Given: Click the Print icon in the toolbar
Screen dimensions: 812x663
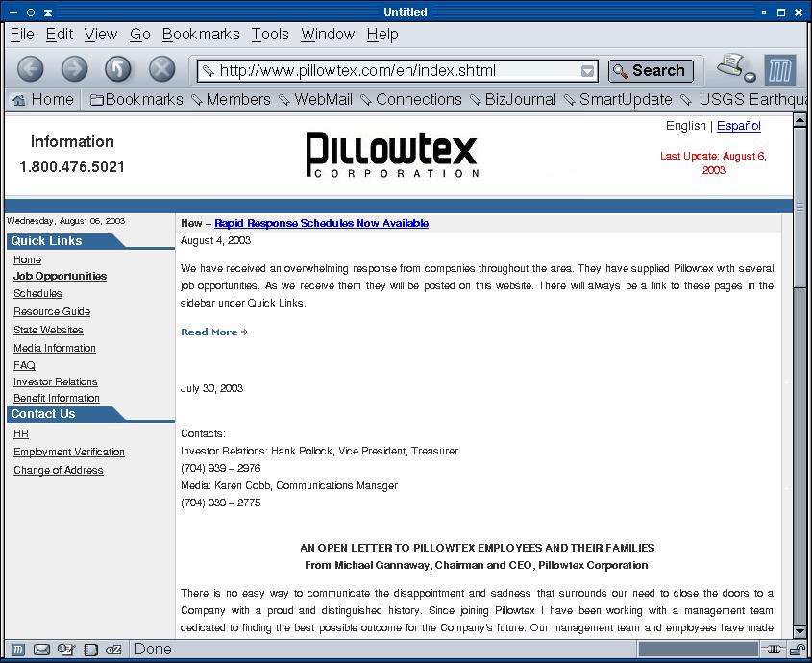Looking at the screenshot, I should tap(730, 65).
